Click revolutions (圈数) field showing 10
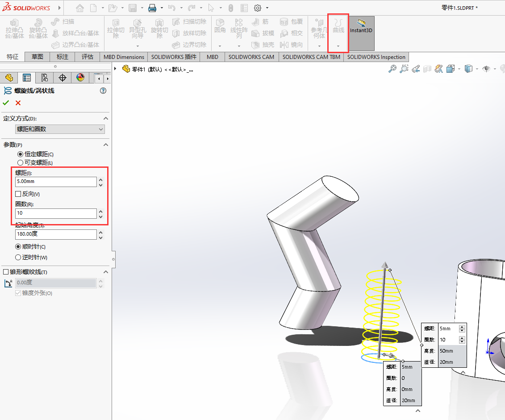Screen dimensions: 505x420 56,213
